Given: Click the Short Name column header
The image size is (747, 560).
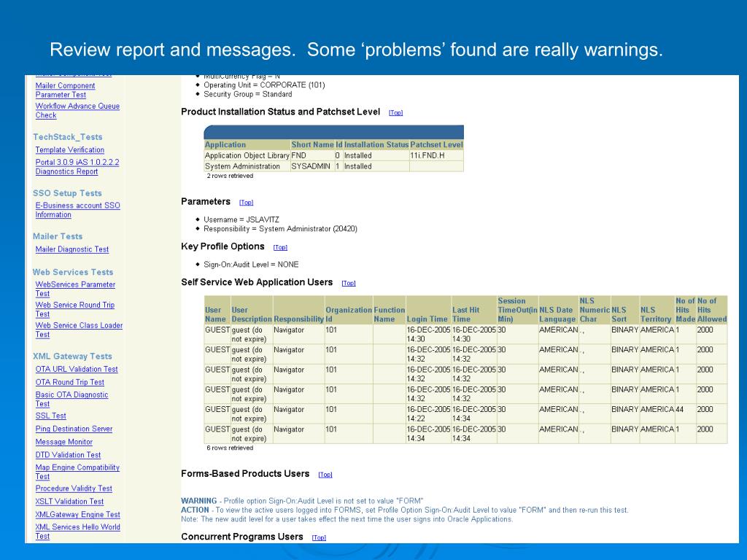Looking at the screenshot, I should click(x=312, y=145).
